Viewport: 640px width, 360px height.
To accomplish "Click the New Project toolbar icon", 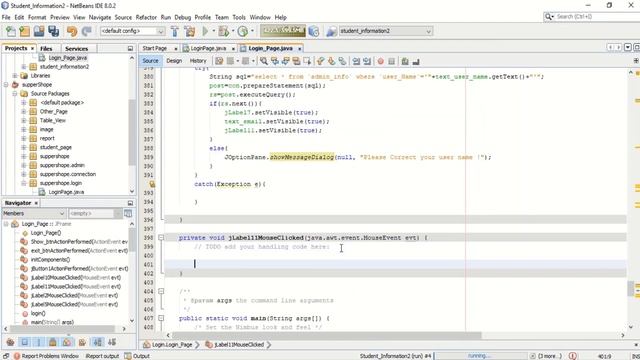I will (x=24, y=31).
